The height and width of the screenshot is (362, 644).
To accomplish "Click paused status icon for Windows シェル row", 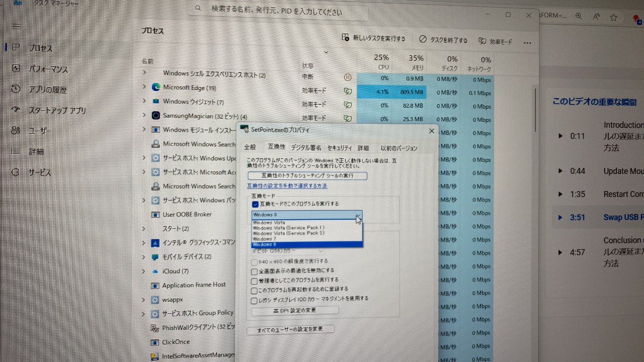I will 347,77.
